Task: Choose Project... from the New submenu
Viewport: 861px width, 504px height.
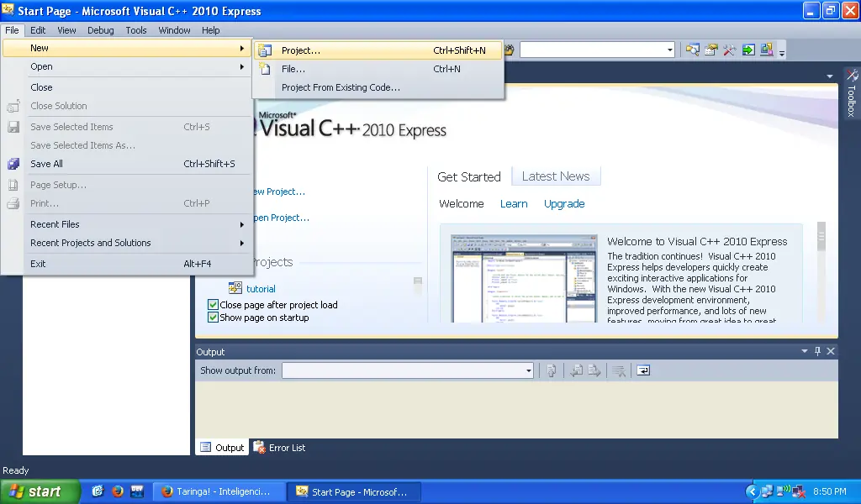Action: [378, 50]
